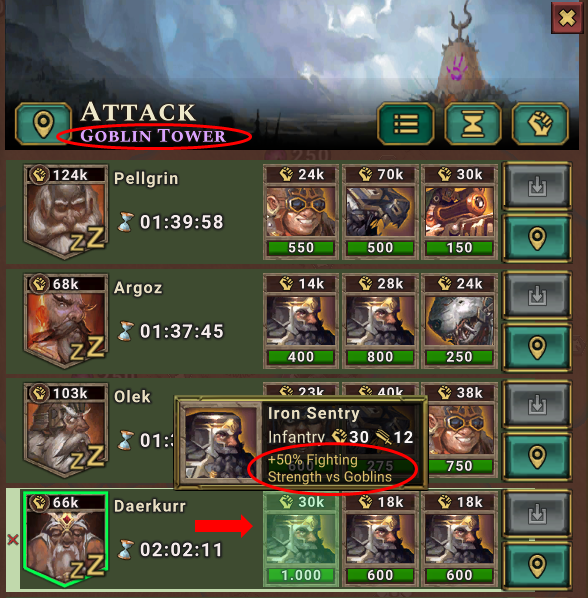This screenshot has height=598, width=588.
Task: Locate Pellgrin's army with pin button
Action: point(537,238)
